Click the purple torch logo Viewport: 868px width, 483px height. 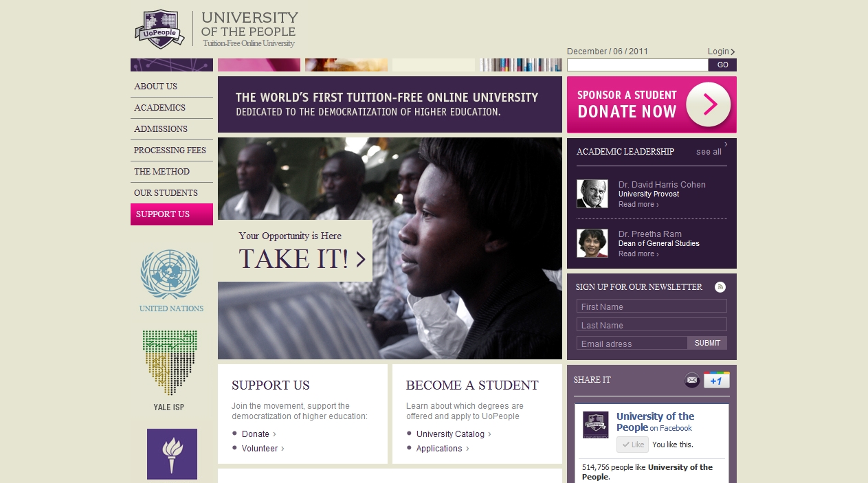[172, 453]
